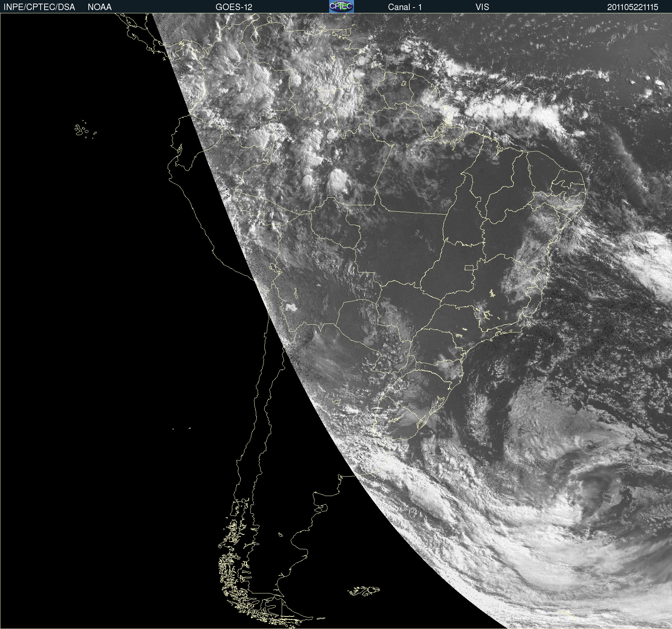Click the 201105221115 timestamp
672x629 pixels.
pos(633,7)
